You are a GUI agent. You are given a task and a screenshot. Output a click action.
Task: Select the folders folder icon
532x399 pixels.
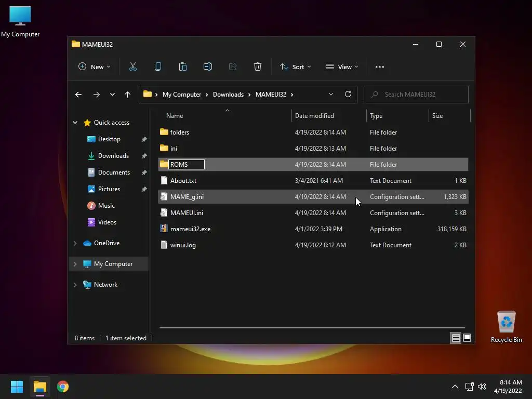(164, 131)
